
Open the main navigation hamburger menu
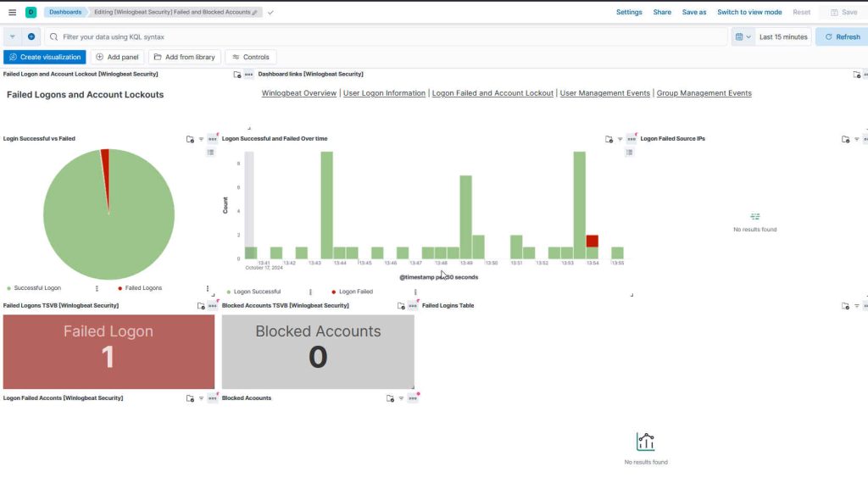[12, 13]
